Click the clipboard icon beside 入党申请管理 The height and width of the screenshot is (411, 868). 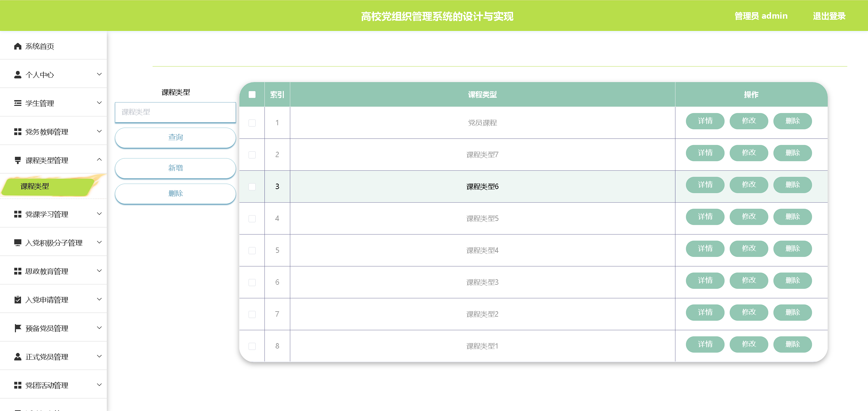tap(18, 300)
